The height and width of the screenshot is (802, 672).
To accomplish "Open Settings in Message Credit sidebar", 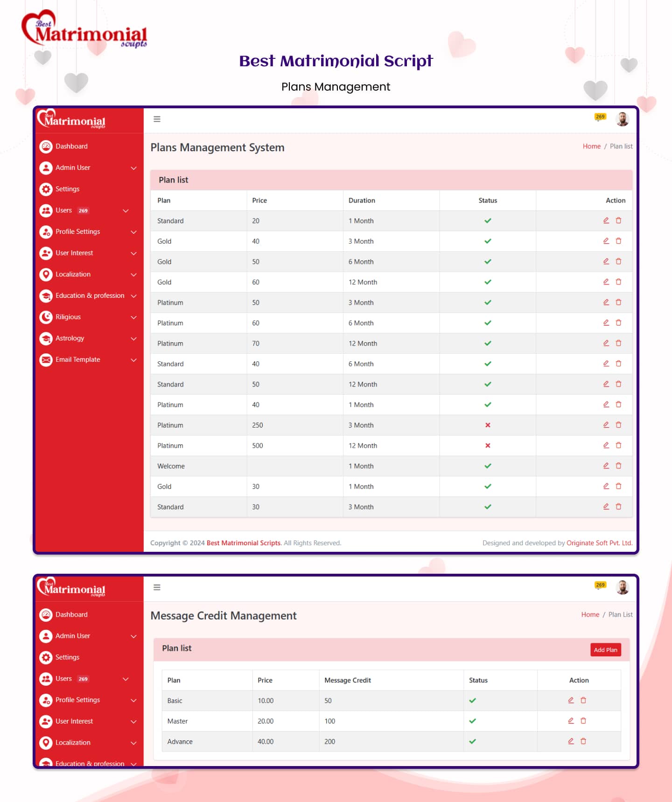I will (x=67, y=657).
